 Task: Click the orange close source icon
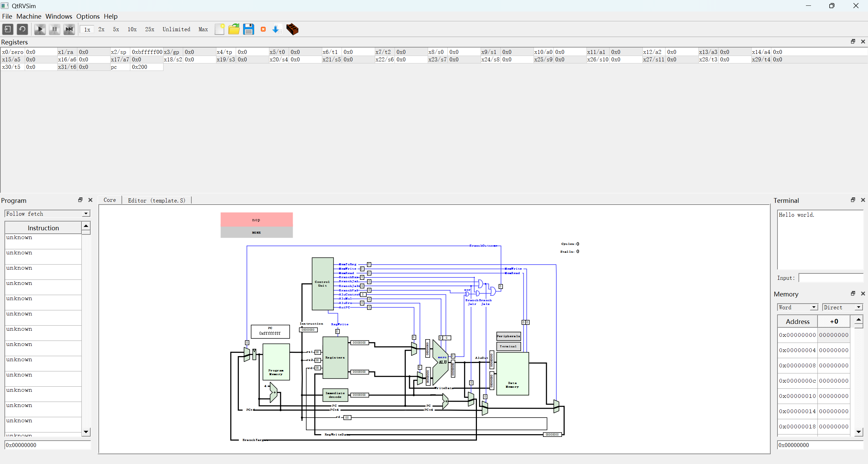[x=263, y=29]
